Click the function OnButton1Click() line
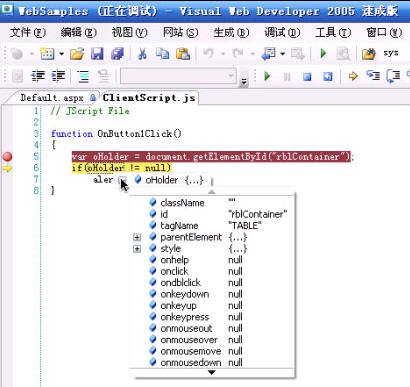Screen dimensions: 410x387 [x=116, y=134]
